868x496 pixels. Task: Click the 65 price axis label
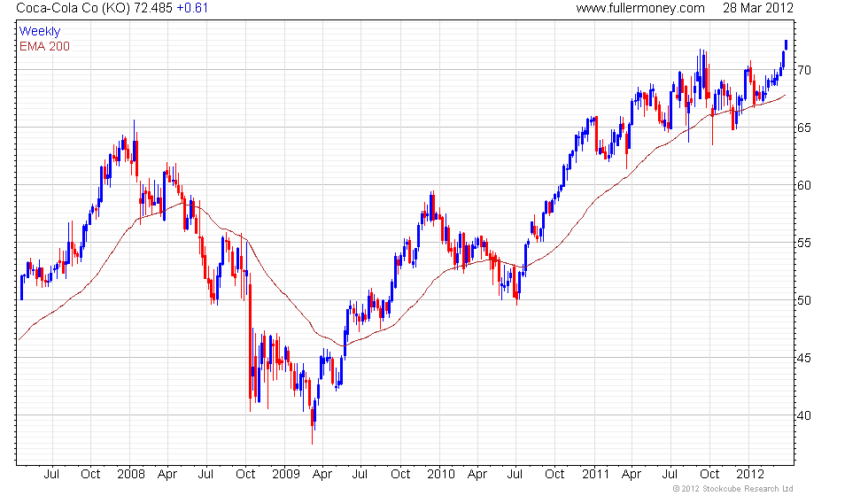[x=804, y=128]
